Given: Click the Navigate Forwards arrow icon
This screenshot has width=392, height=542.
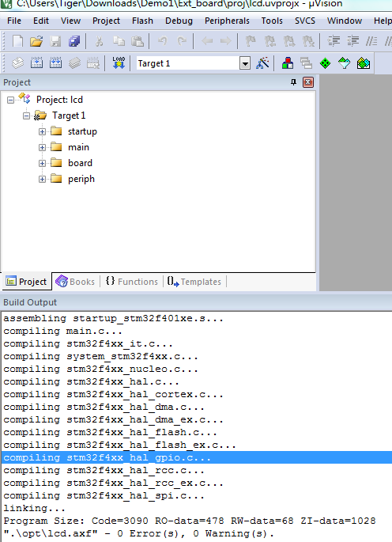Looking at the screenshot, I should pyautogui.click(x=225, y=41).
